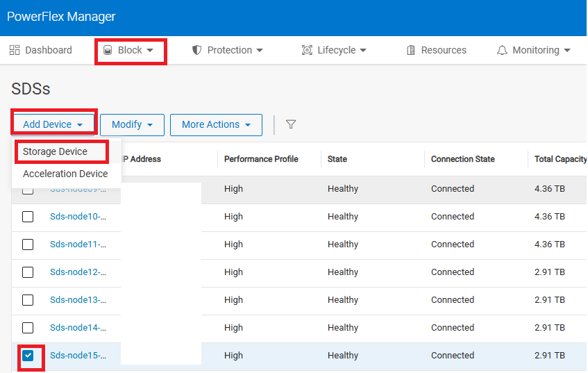Viewport: 588px width, 373px height.
Task: Click the SDSs page heading
Action: tap(31, 89)
